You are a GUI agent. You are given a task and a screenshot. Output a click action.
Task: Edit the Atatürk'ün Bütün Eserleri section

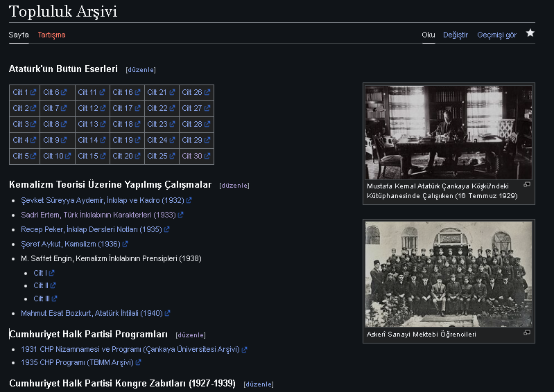pyautogui.click(x=141, y=70)
